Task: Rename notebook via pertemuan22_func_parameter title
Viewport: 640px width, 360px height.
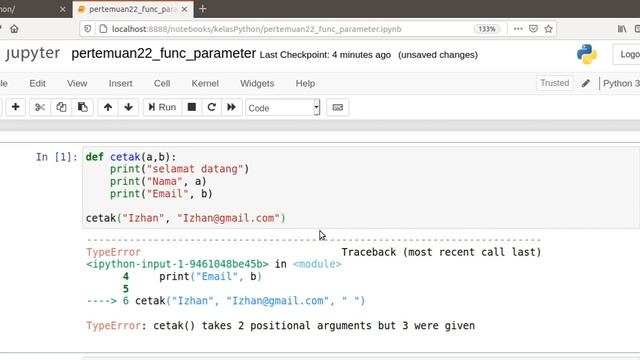Action: pos(163,53)
